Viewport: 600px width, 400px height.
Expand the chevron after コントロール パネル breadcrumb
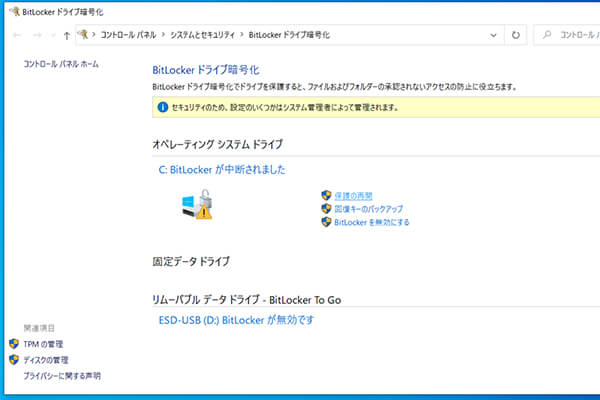coord(163,35)
